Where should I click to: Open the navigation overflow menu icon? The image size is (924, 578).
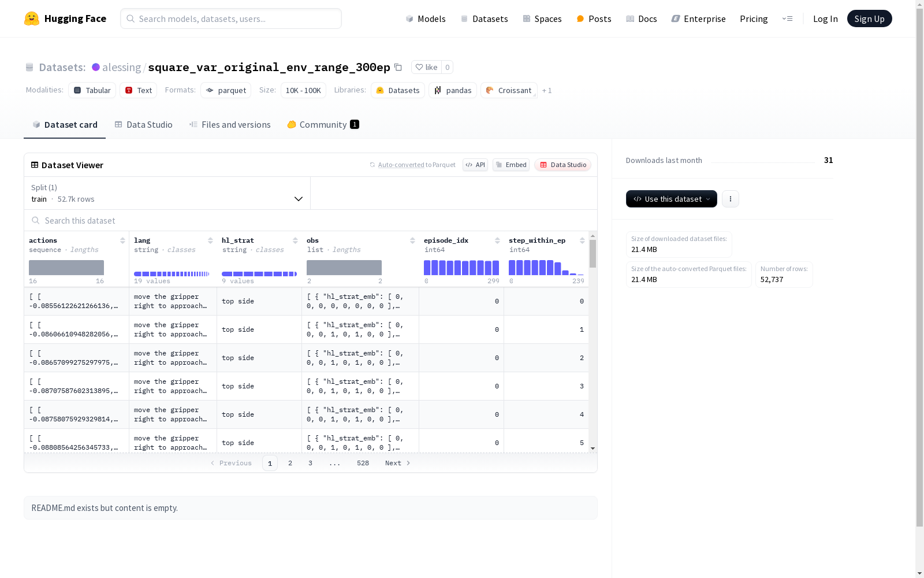[x=787, y=18]
